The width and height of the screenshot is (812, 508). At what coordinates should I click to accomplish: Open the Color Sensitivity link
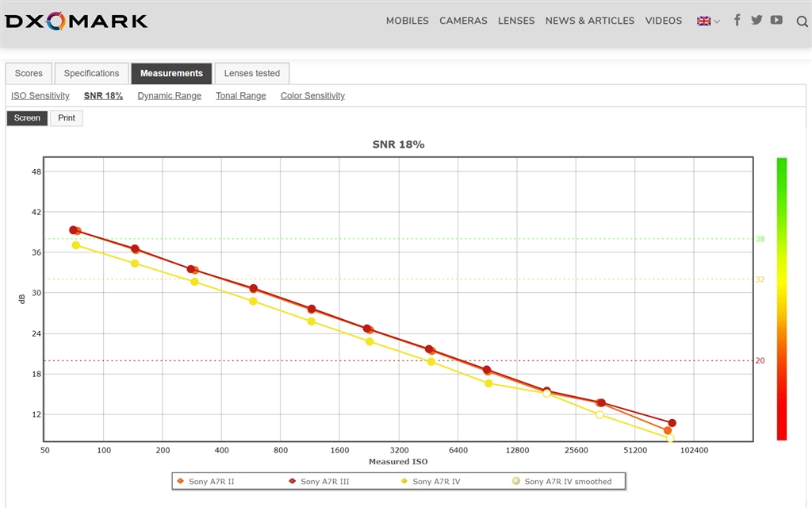[x=312, y=96]
